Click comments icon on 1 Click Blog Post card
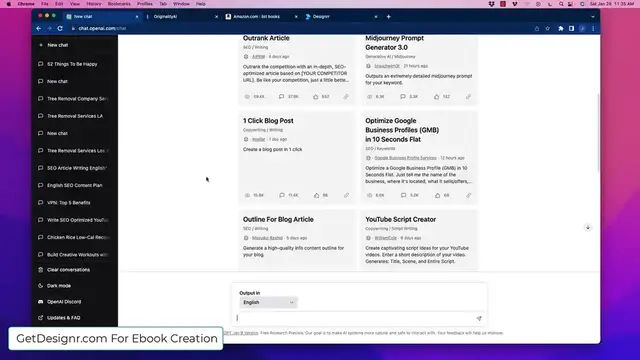 tap(282, 195)
